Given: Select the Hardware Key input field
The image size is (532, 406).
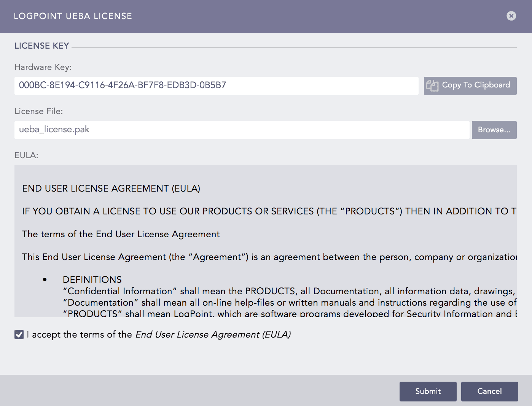Looking at the screenshot, I should coord(216,86).
